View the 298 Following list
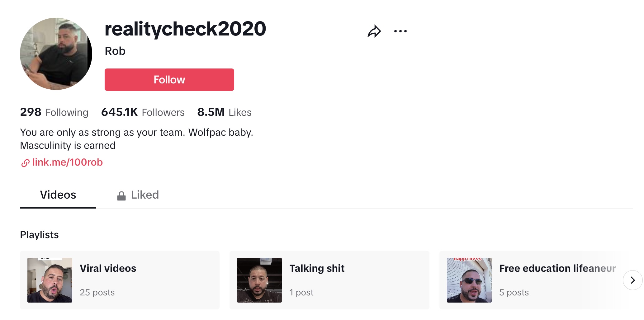 (54, 112)
